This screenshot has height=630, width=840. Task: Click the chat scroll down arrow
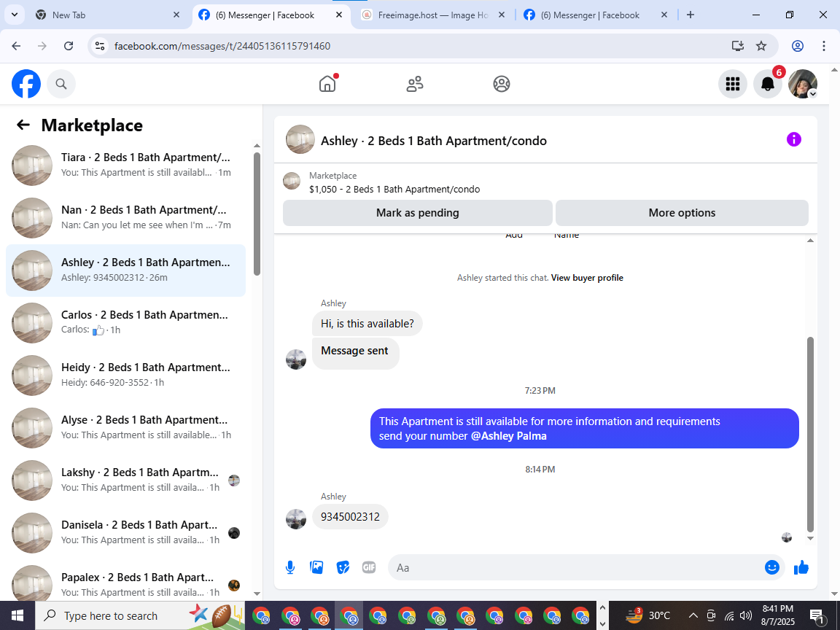(x=810, y=538)
